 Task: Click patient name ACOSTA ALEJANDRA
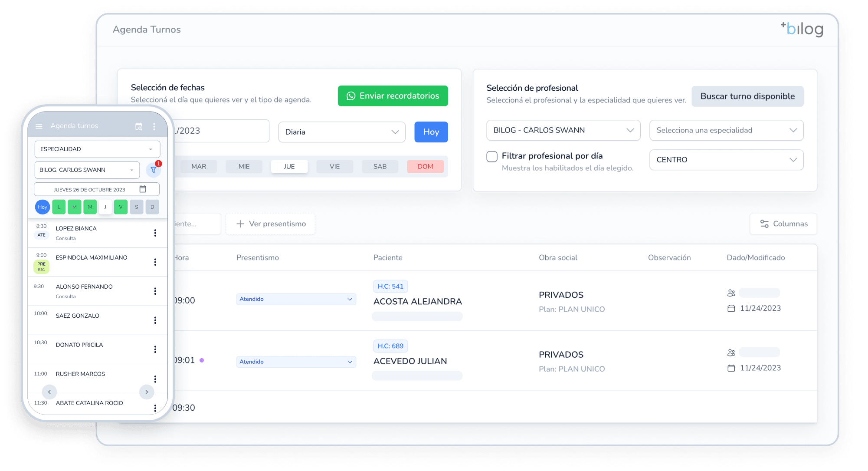(418, 302)
